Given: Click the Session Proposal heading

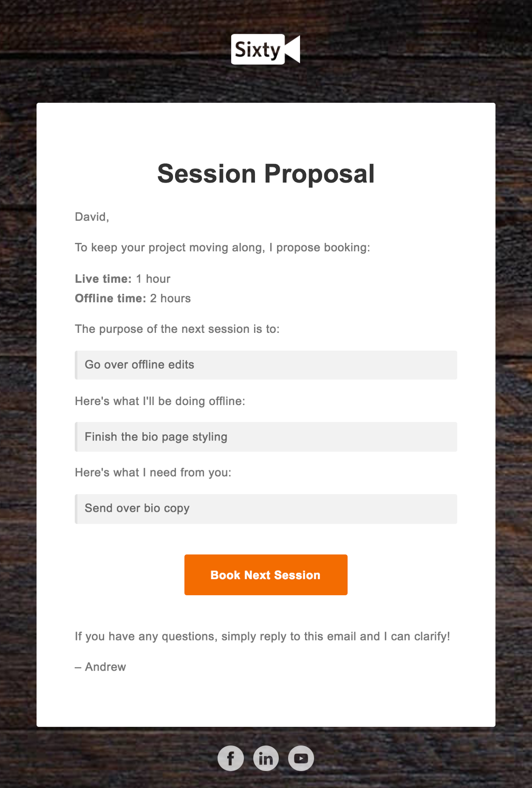Looking at the screenshot, I should point(266,173).
